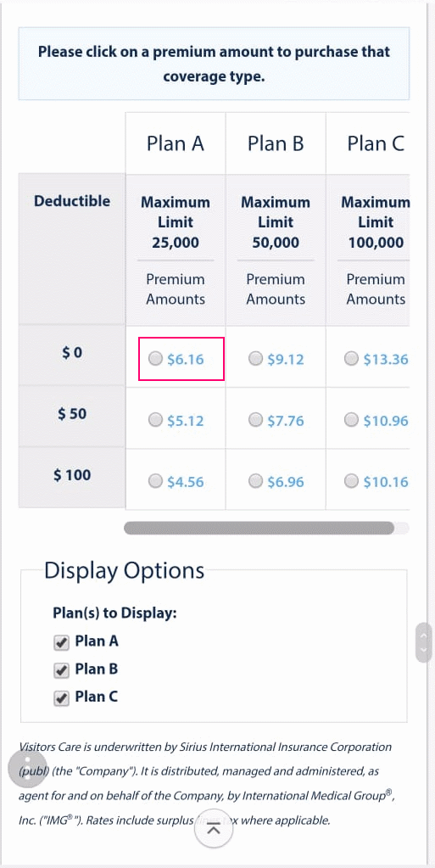This screenshot has width=435, height=868.
Task: Select the $4.56 premium with $100 deductible
Action: tap(156, 482)
